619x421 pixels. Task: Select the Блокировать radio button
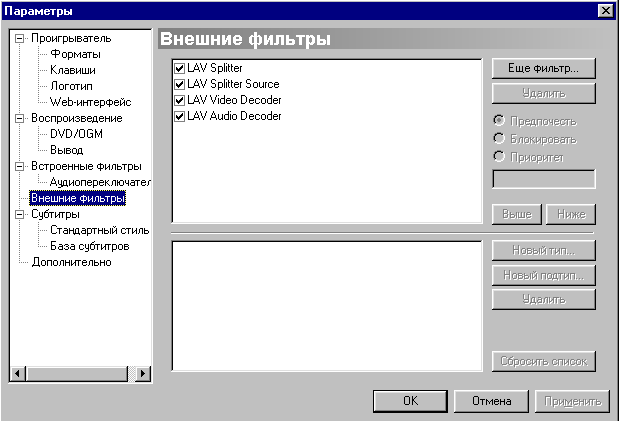[x=499, y=139]
